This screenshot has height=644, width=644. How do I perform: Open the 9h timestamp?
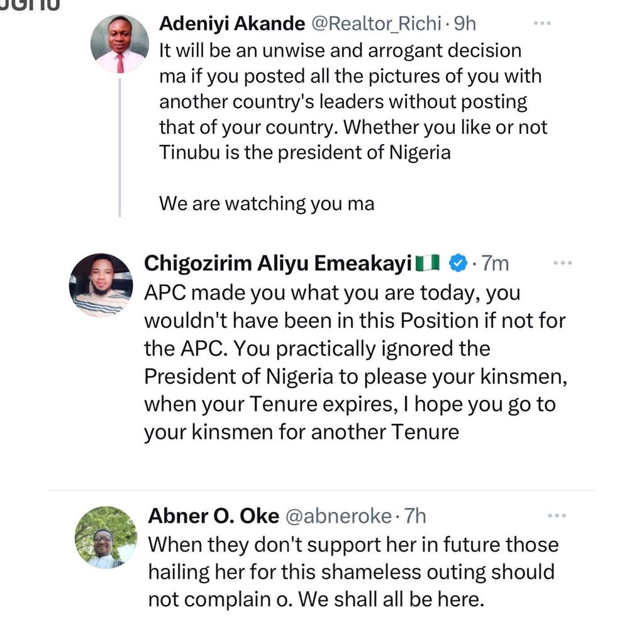(465, 24)
